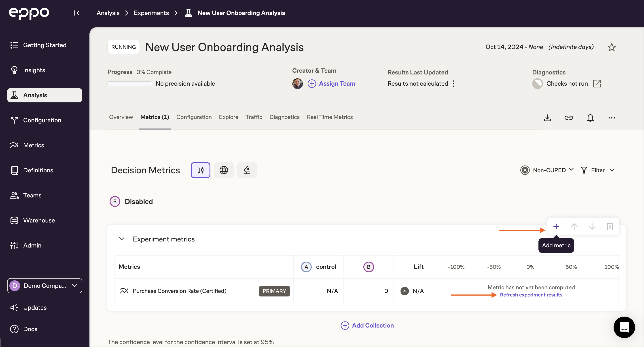
Task: Click Refresh experiment results
Action: tap(531, 295)
